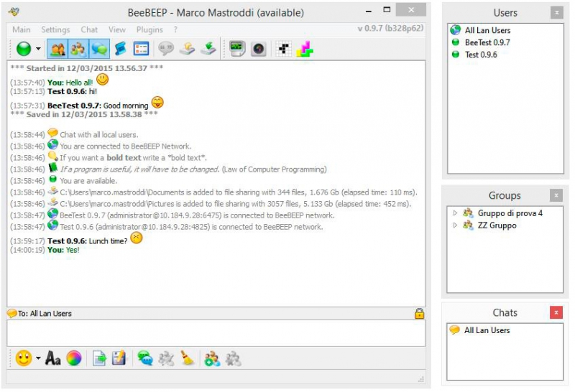Click the Aa font chooser icon
Viewport: 575px width, 392px height.
tap(52, 358)
